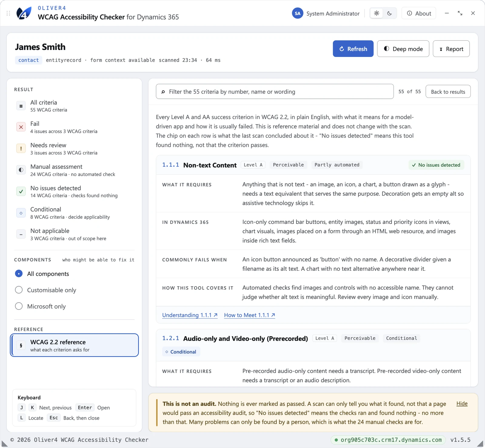Click the WCAG 2.2 reference section icon
The width and height of the screenshot is (485, 448).
coord(21,345)
